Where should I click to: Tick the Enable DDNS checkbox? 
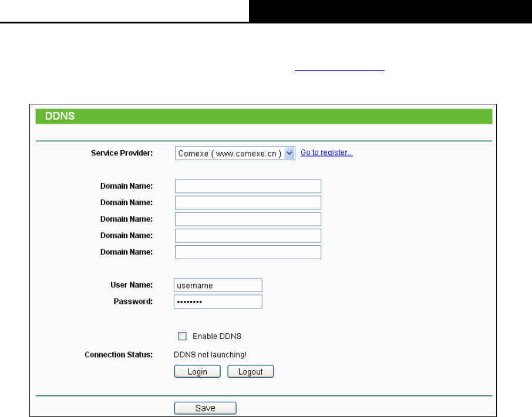tap(182, 336)
